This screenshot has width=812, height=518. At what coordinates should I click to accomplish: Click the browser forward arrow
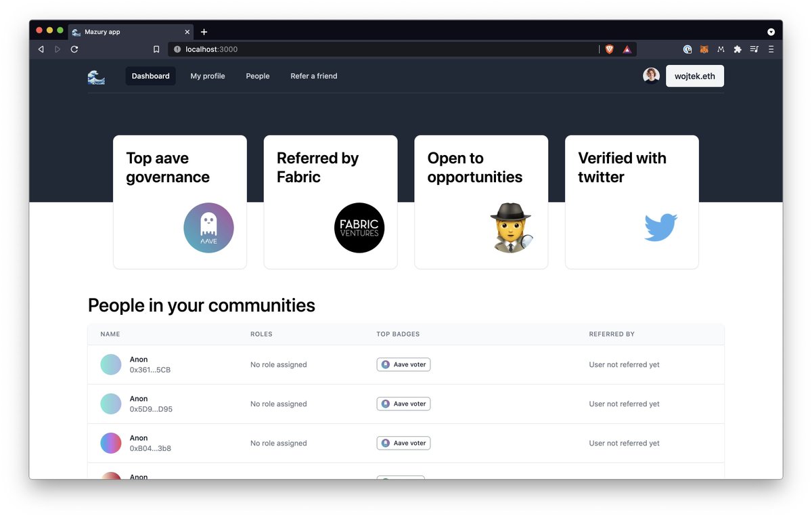(x=58, y=49)
